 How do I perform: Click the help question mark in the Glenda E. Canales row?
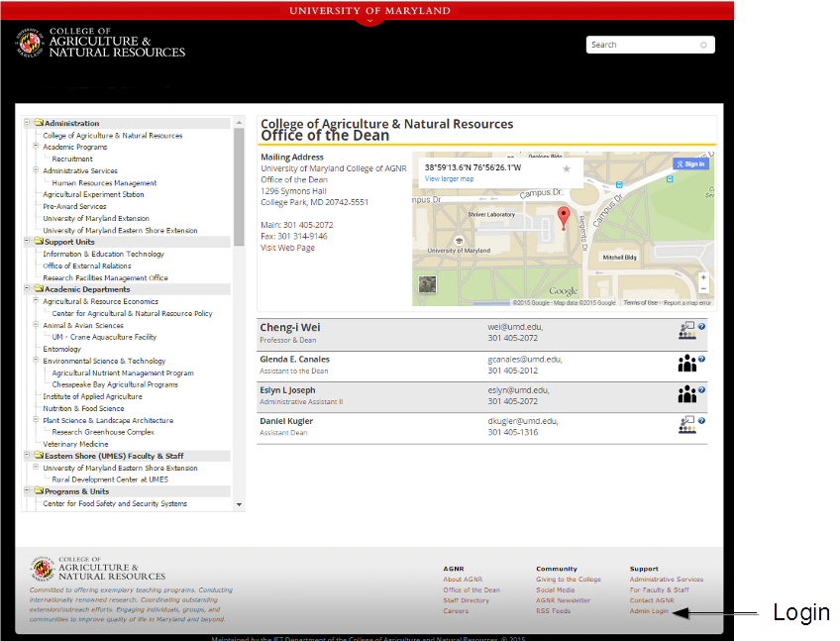click(701, 359)
